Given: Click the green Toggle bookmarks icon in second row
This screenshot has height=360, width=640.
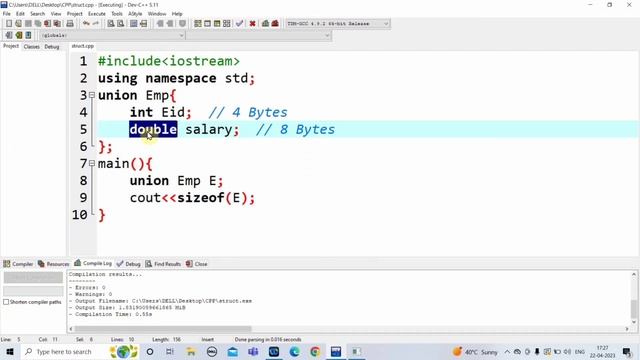Looking at the screenshot, I should coord(18,35).
